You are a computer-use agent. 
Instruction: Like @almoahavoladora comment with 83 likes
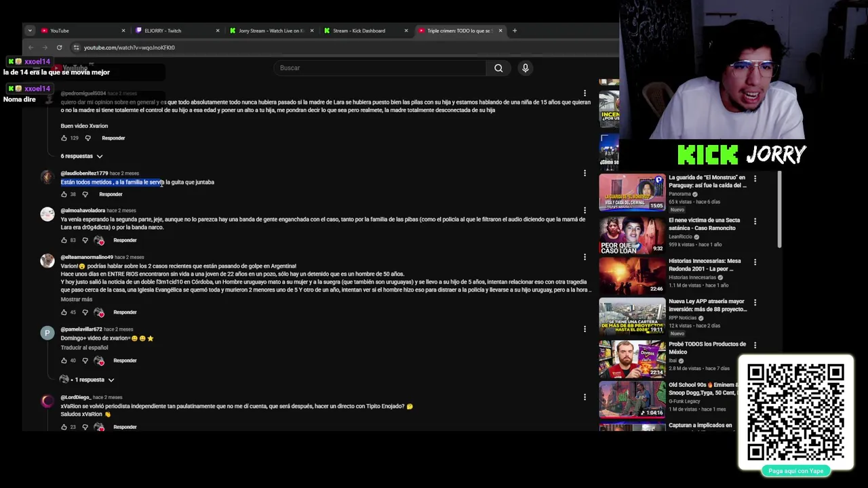(x=64, y=241)
